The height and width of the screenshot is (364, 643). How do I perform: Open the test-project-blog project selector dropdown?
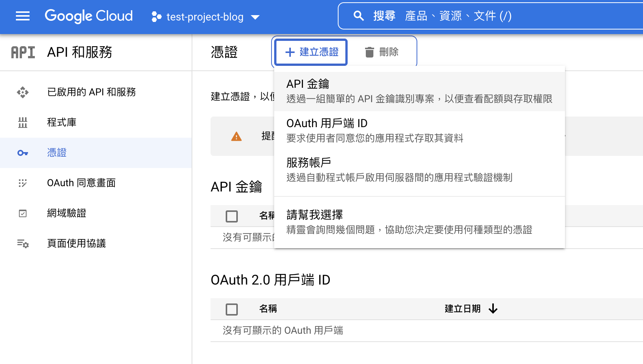tap(206, 17)
